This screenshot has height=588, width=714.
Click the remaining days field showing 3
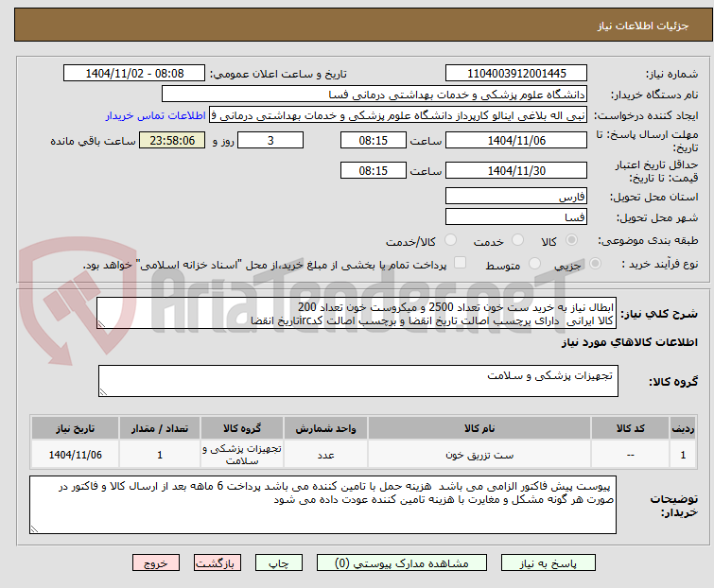point(270,140)
